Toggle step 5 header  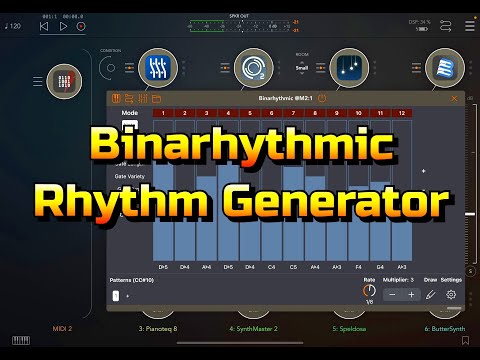click(250, 113)
